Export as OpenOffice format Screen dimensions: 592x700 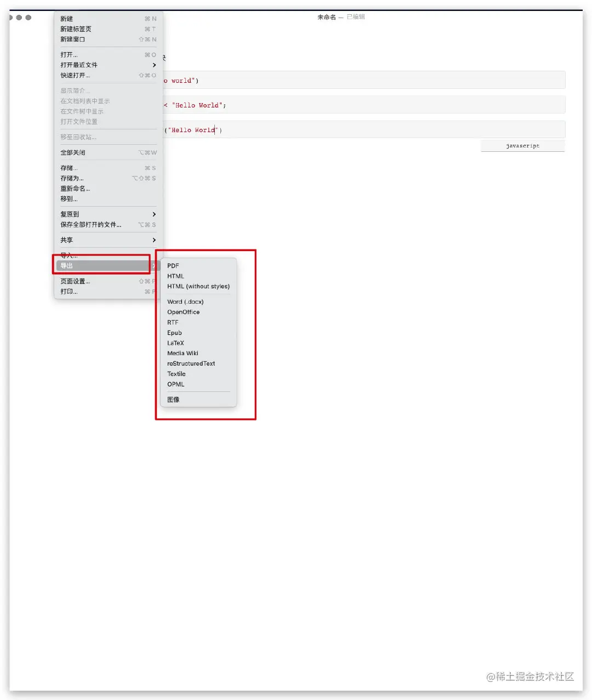click(x=198, y=312)
